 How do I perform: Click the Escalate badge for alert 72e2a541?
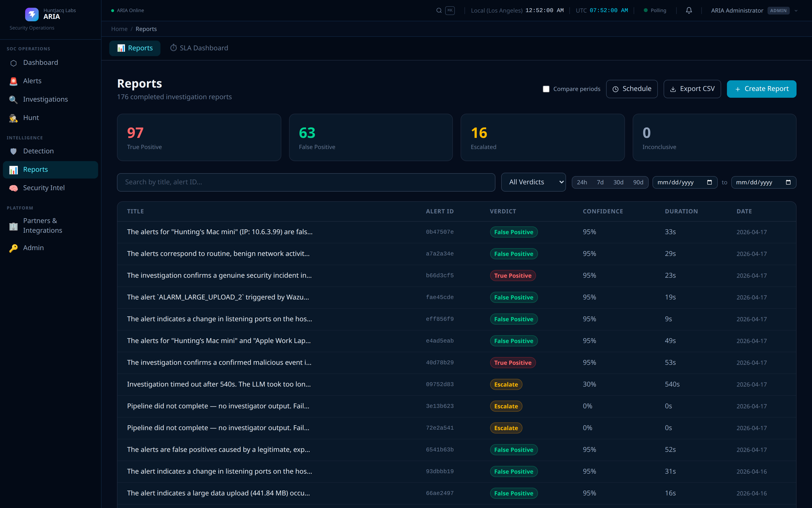click(x=506, y=428)
